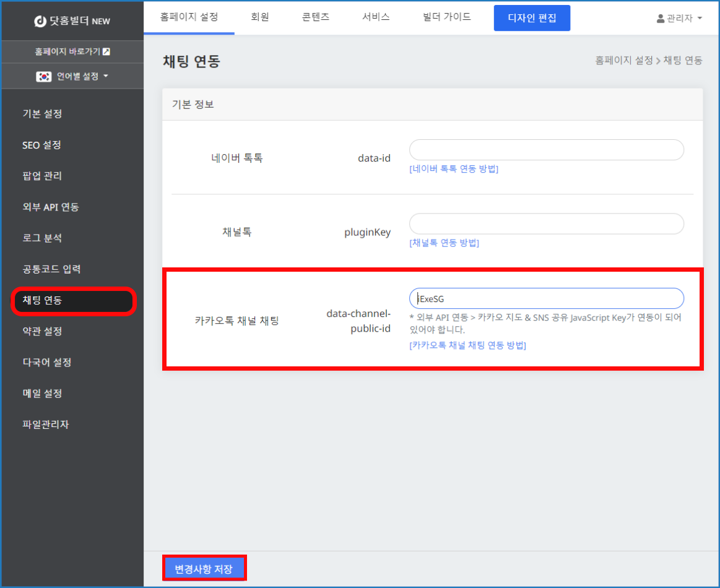Open the 관리자 account dropdown menu
720x588 pixels.
(x=679, y=19)
